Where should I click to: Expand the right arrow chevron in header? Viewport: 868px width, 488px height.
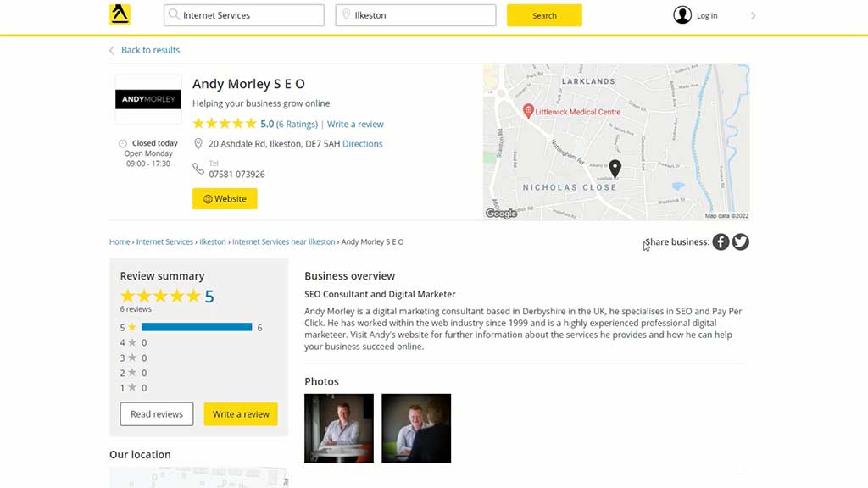pos(753,15)
